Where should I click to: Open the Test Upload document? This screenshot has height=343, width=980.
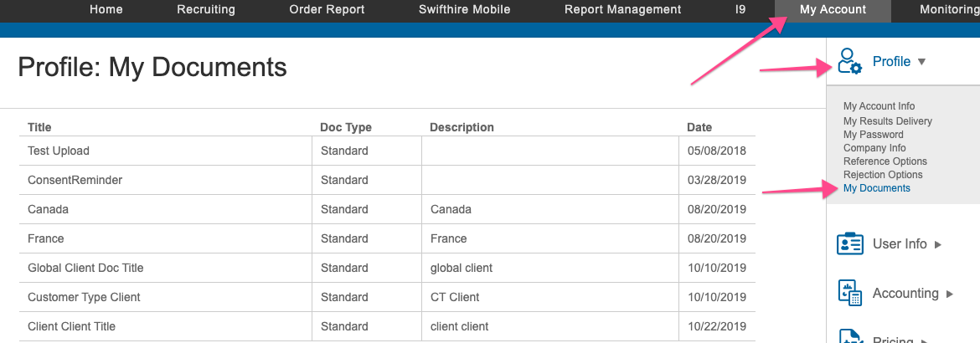(x=59, y=151)
